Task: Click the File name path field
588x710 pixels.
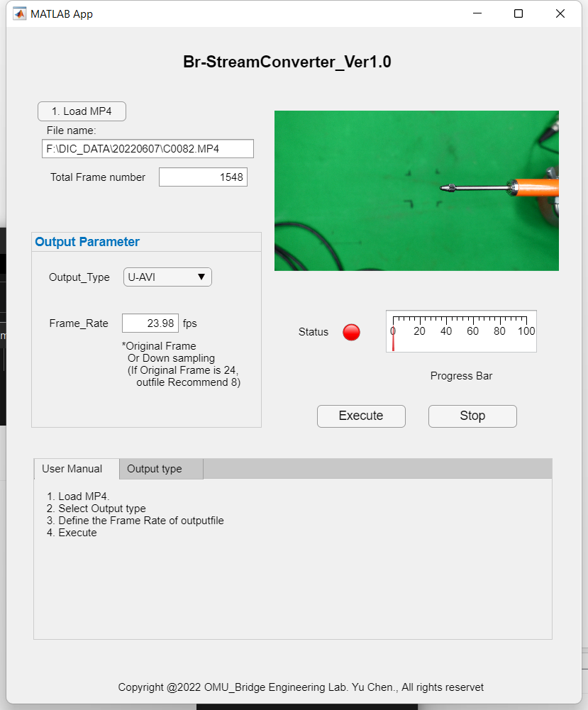Action: pos(148,149)
